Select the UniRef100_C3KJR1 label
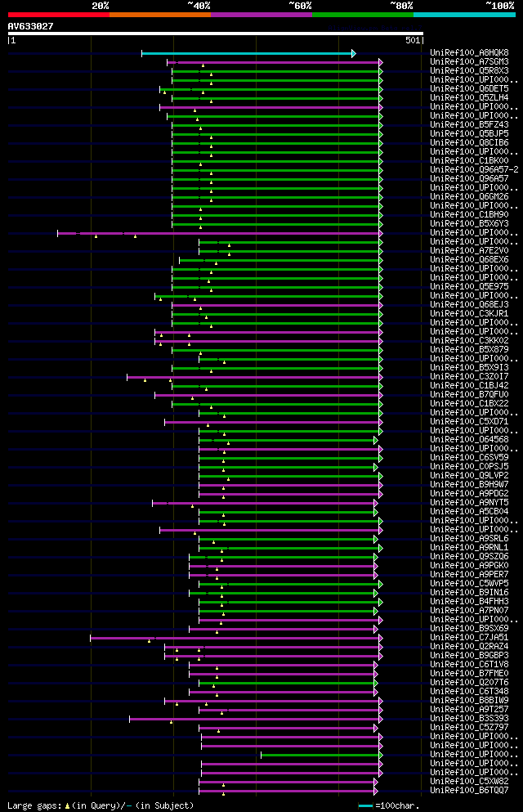523x812 pixels. click(x=469, y=313)
